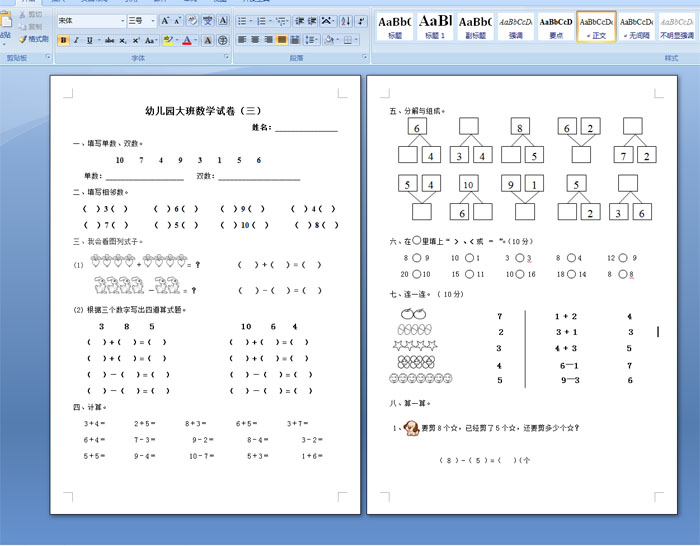Align text right

click(x=268, y=40)
